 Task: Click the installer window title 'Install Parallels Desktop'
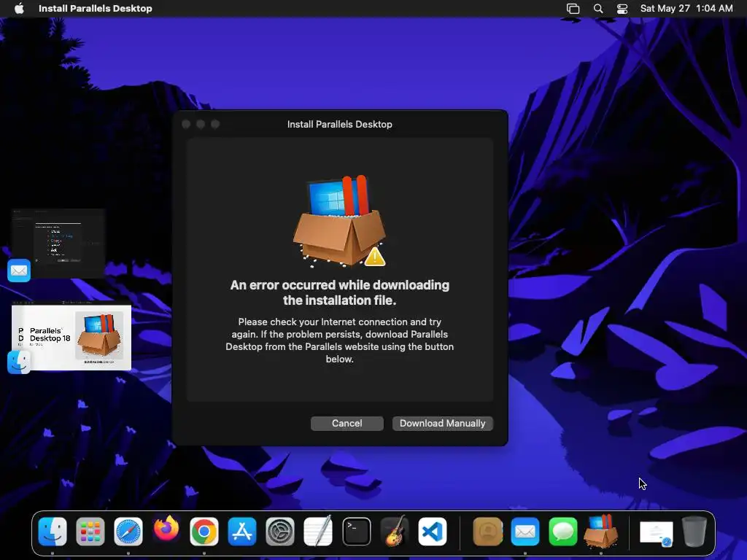[340, 124]
